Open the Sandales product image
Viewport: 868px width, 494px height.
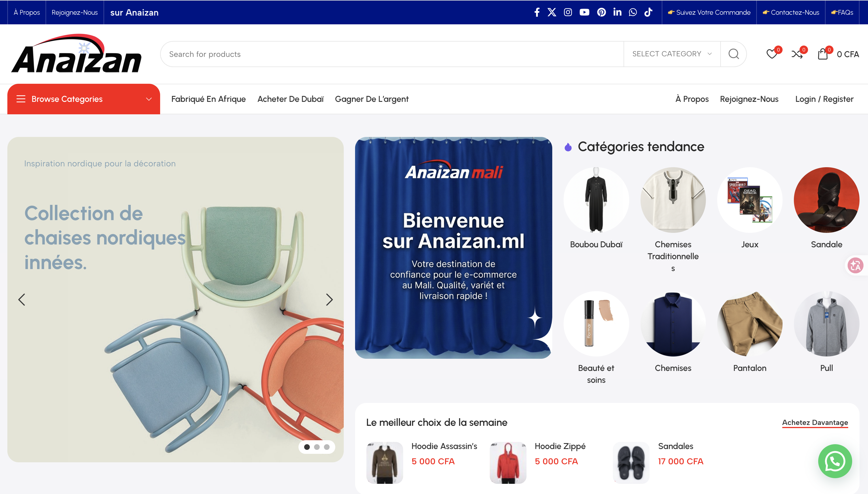(631, 462)
